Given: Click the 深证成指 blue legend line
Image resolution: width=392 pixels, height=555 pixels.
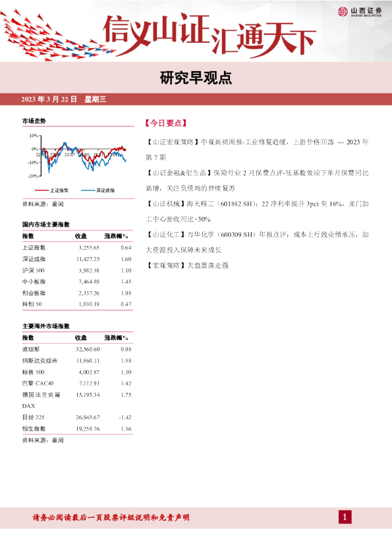Looking at the screenshot, I should (88, 190).
